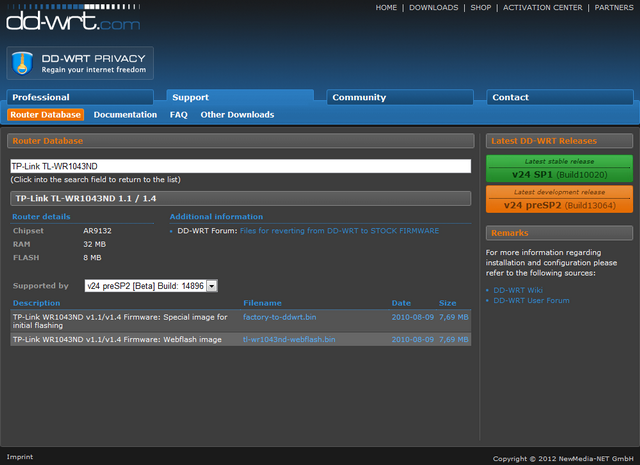Download factory-to-ddwrt.bin file
The height and width of the screenshot is (465, 640).
279,317
